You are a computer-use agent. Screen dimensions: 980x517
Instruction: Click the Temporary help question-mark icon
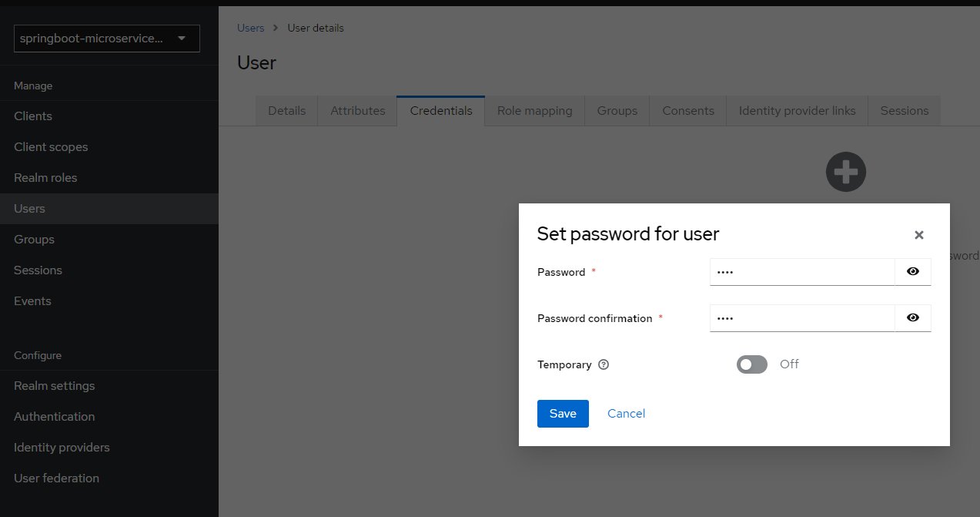click(x=604, y=364)
